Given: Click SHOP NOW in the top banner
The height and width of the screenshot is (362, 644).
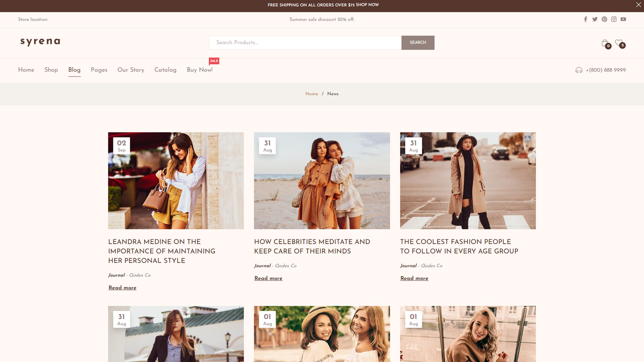Looking at the screenshot, I should click(367, 5).
